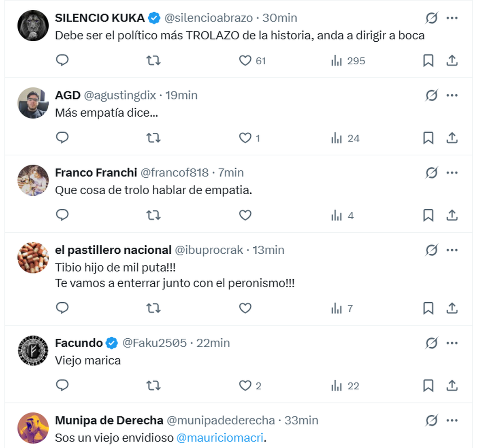486x448 pixels.
Task: View analytics showing 295 views
Action: pyautogui.click(x=348, y=61)
